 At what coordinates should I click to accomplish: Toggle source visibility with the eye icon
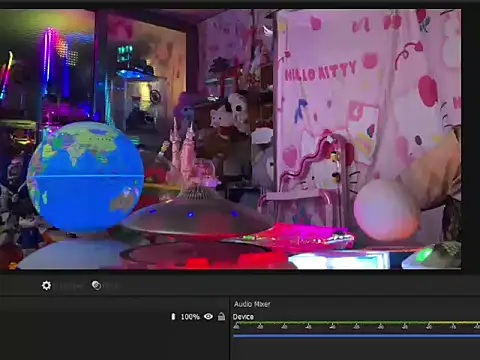(x=208, y=316)
